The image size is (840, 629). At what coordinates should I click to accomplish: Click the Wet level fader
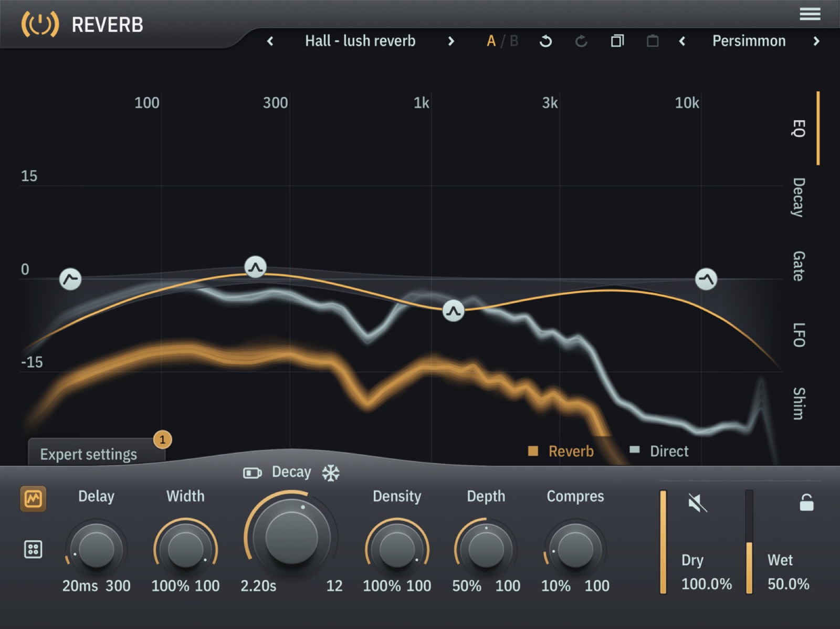(x=749, y=542)
